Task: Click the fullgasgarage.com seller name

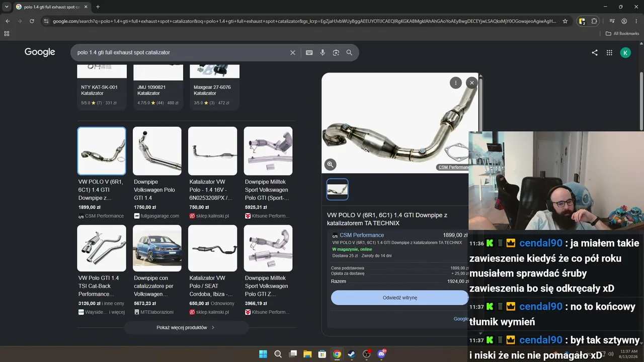Action: pos(160,216)
